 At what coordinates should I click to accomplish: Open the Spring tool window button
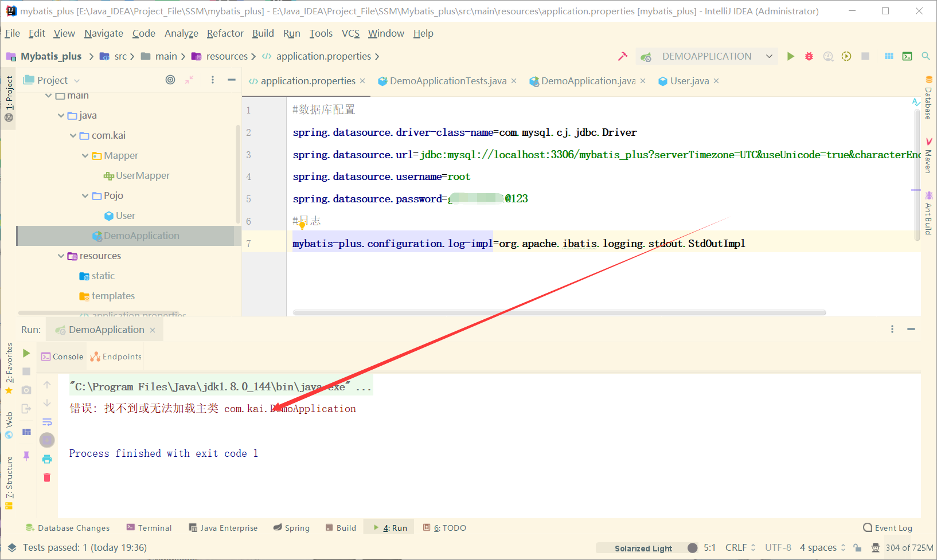tap(291, 527)
